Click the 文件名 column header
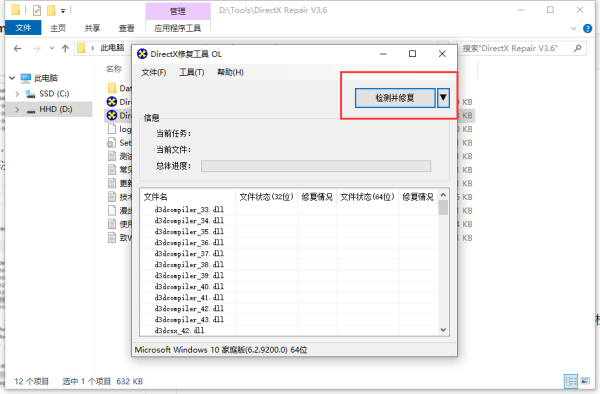Image resolution: width=600 pixels, height=394 pixels. [x=188, y=197]
